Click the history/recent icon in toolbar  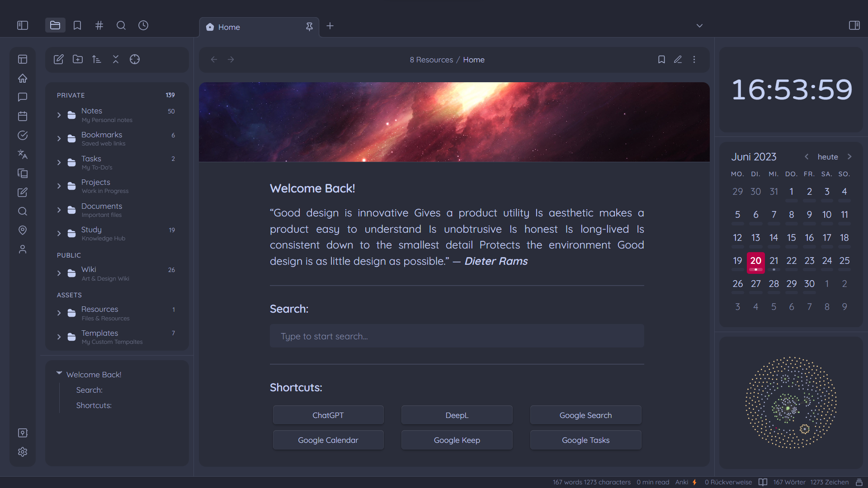tap(143, 25)
